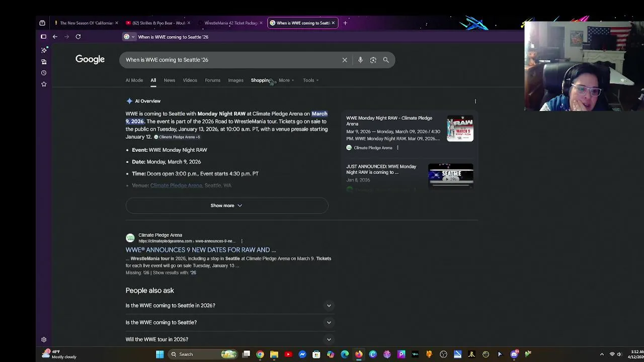Click the RAW March 9 poster thumbnail
The height and width of the screenshot is (362, 644).
[460, 128]
